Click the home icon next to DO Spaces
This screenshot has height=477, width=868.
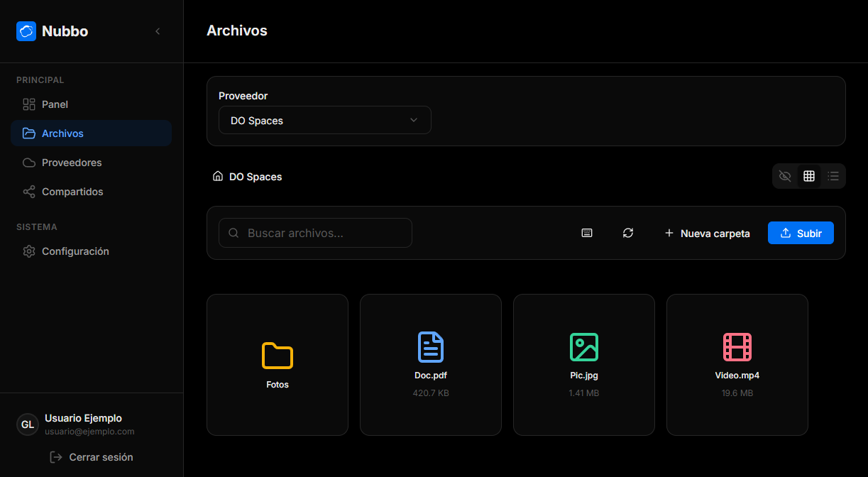(218, 176)
